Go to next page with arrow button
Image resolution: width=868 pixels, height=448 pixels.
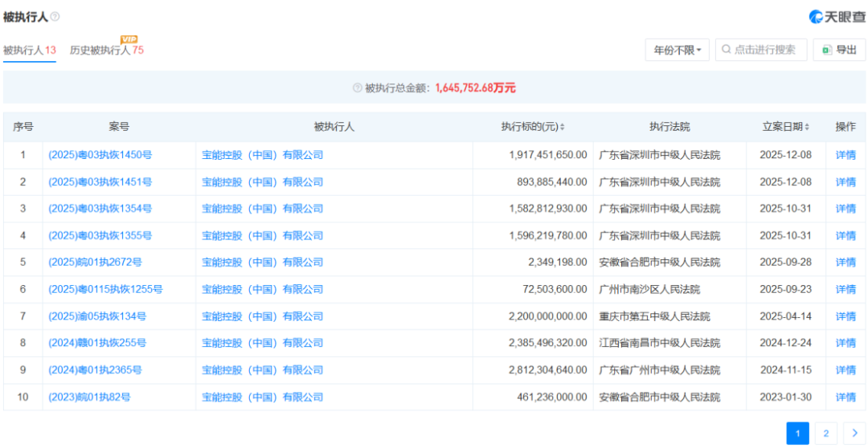(x=854, y=434)
